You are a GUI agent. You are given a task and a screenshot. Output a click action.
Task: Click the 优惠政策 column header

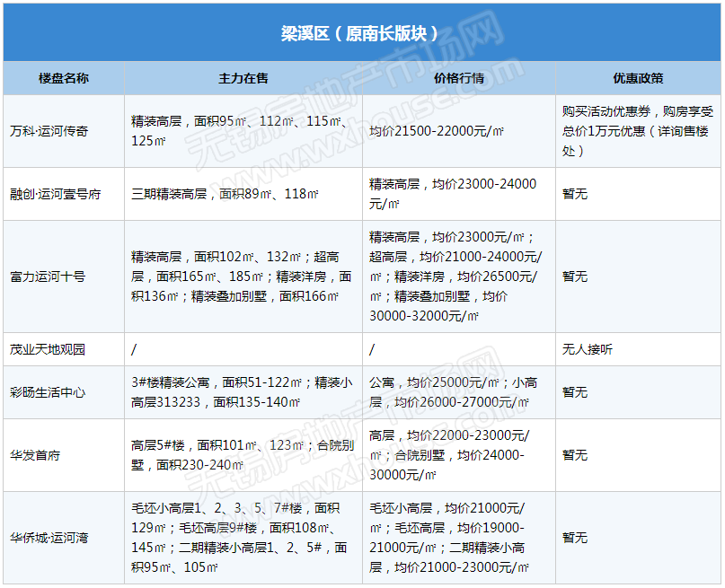click(x=638, y=78)
